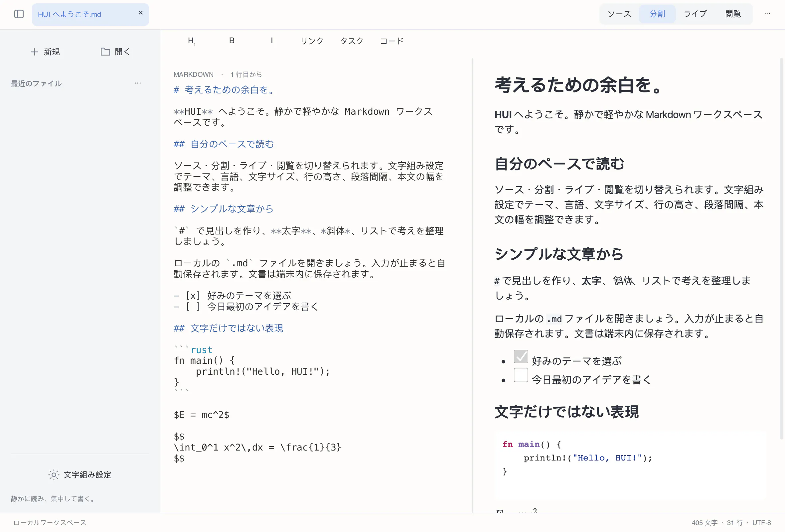This screenshot has height=532, width=785.
Task: Check the 今日最初のアイデアを書く checkbox
Action: 521,375
